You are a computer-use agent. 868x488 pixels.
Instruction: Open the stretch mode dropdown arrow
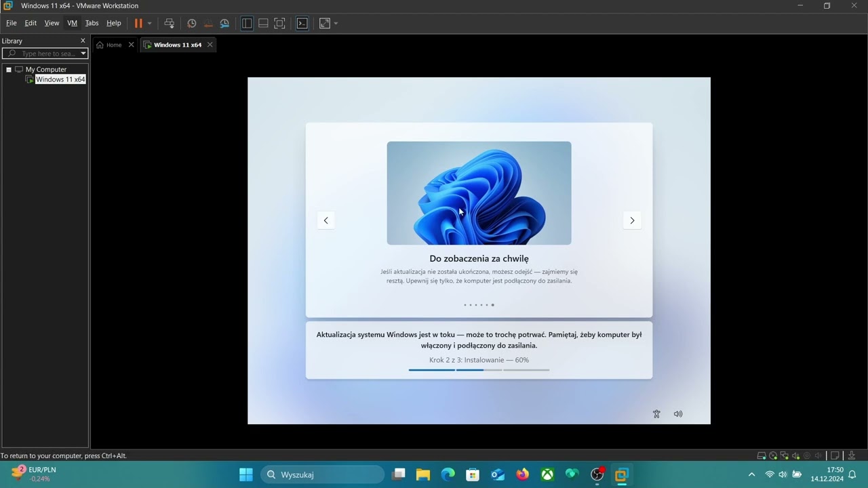(x=336, y=23)
